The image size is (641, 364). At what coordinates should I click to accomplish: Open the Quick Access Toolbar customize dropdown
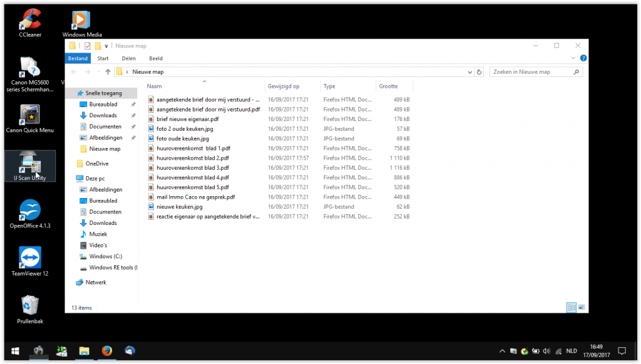(x=106, y=46)
